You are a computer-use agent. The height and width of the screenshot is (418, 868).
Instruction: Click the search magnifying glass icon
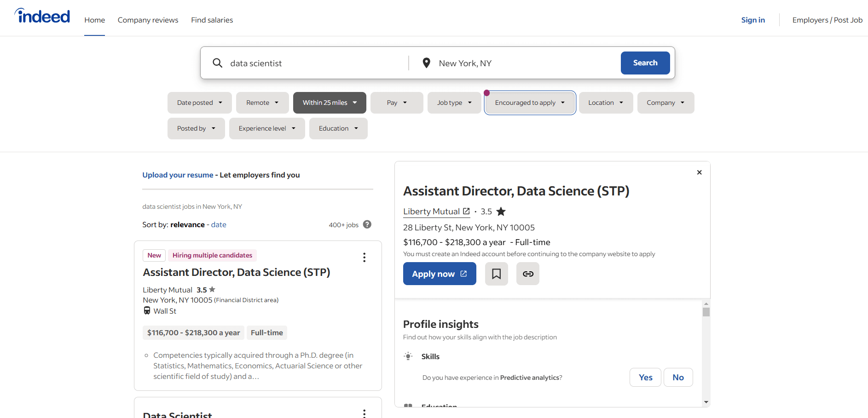click(217, 63)
